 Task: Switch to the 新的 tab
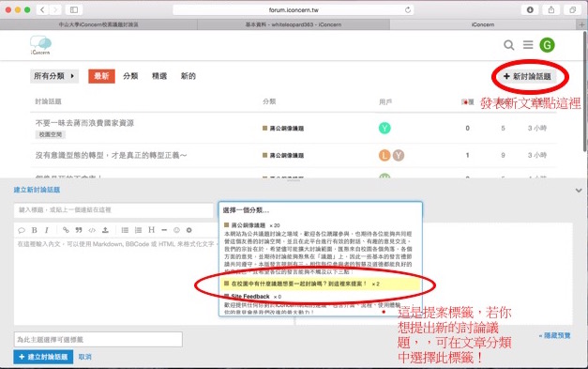point(188,76)
